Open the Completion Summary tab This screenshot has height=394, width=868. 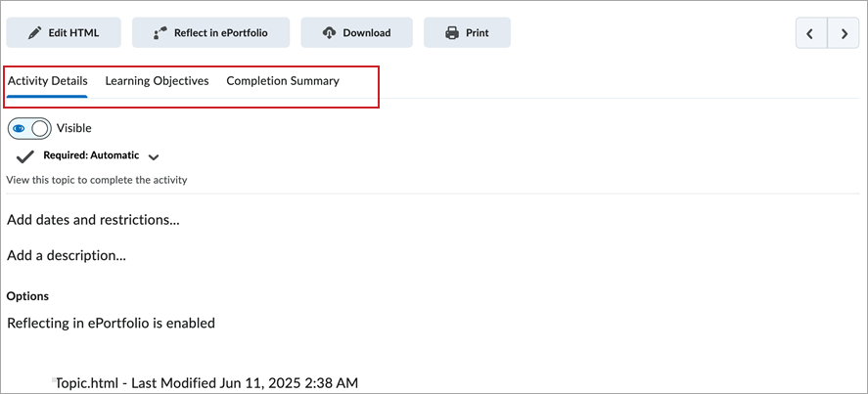coord(283,81)
